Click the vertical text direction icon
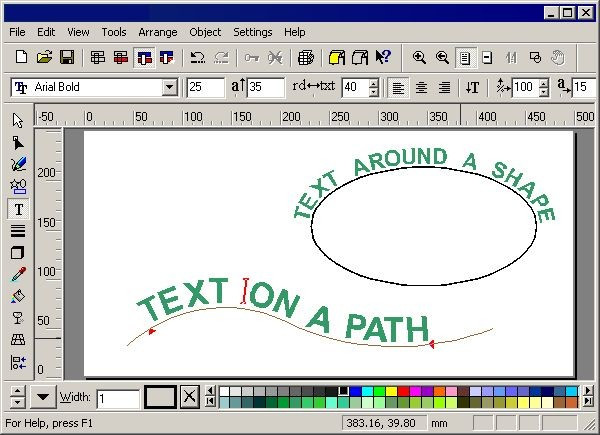This screenshot has width=600, height=435. click(472, 88)
